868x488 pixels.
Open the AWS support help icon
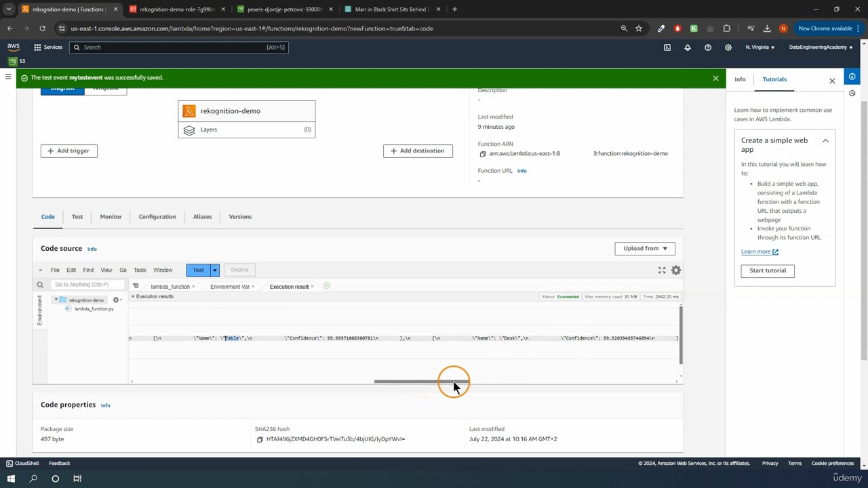(708, 47)
